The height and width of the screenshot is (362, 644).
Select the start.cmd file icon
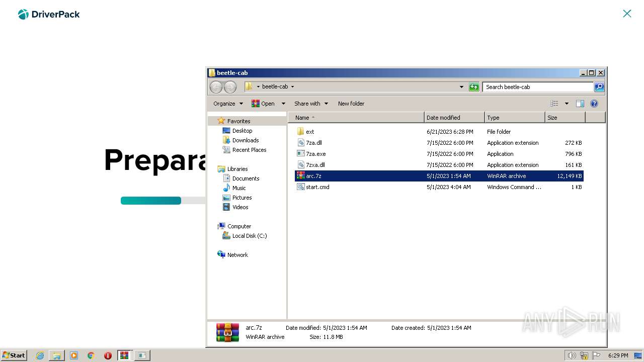301,187
